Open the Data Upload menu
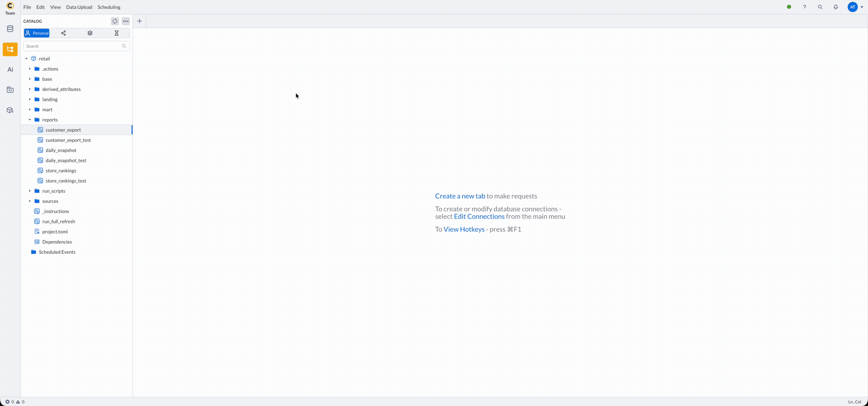 click(x=79, y=7)
